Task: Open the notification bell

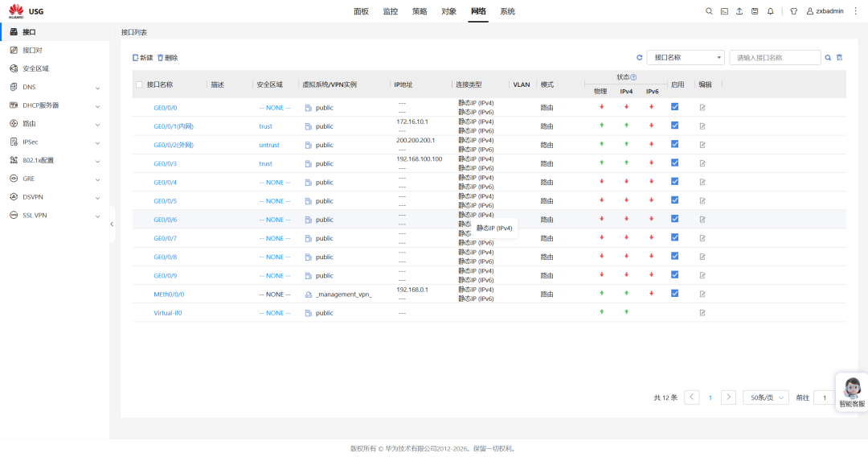Action: [770, 11]
